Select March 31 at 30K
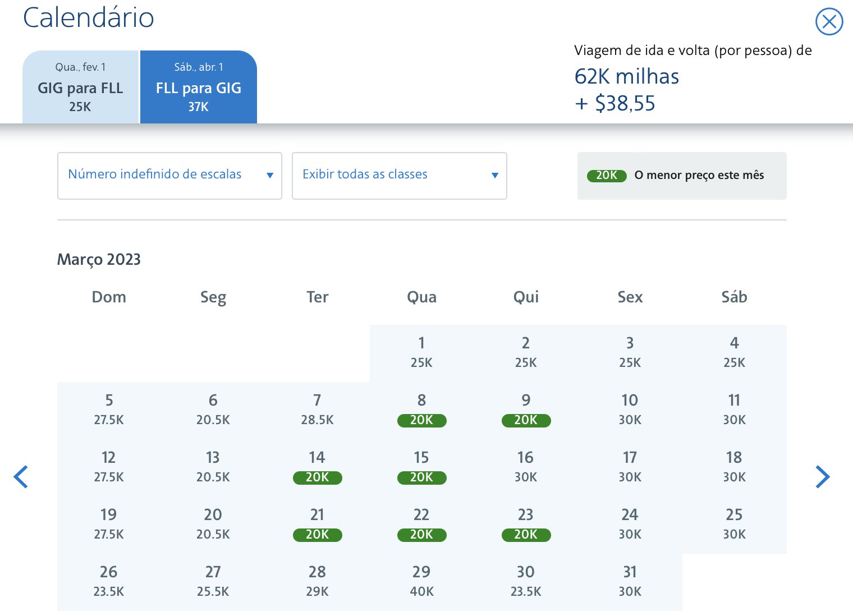The width and height of the screenshot is (853, 616). [630, 582]
